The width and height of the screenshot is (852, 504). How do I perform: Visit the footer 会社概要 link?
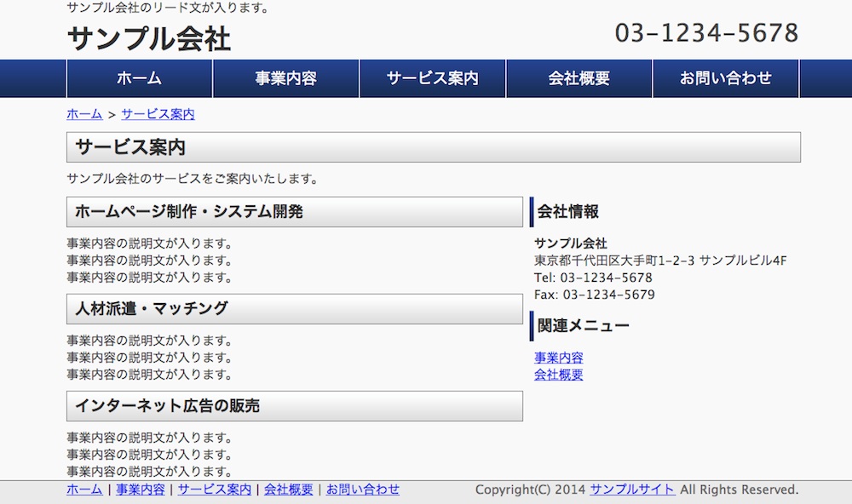pyautogui.click(x=288, y=490)
